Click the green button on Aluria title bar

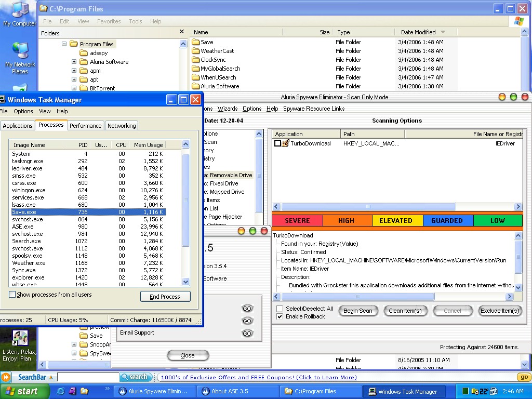tap(513, 97)
